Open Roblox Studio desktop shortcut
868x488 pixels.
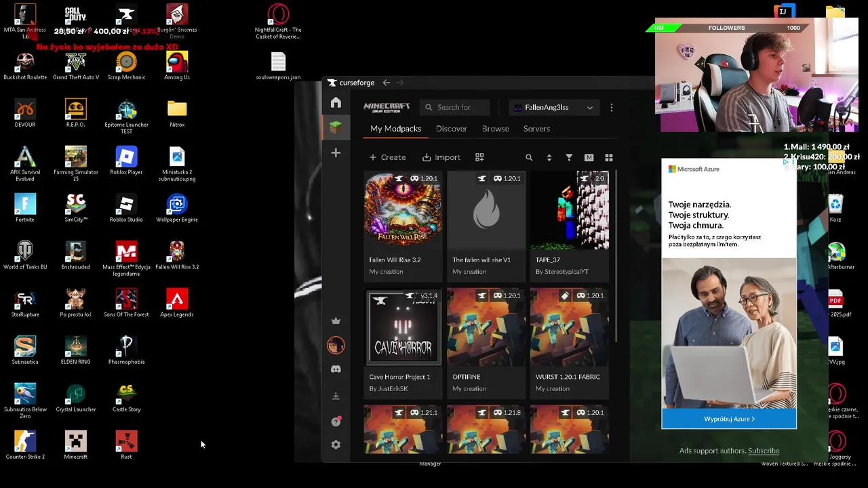pos(126,209)
